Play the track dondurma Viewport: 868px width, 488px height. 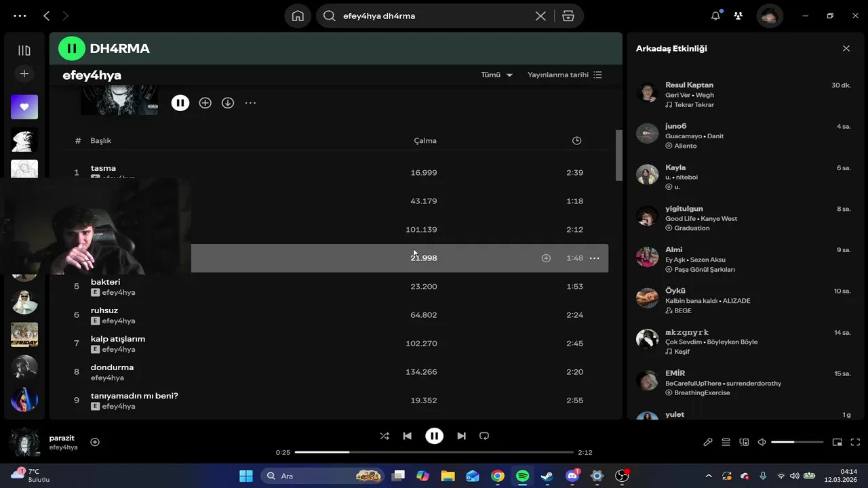click(x=112, y=367)
